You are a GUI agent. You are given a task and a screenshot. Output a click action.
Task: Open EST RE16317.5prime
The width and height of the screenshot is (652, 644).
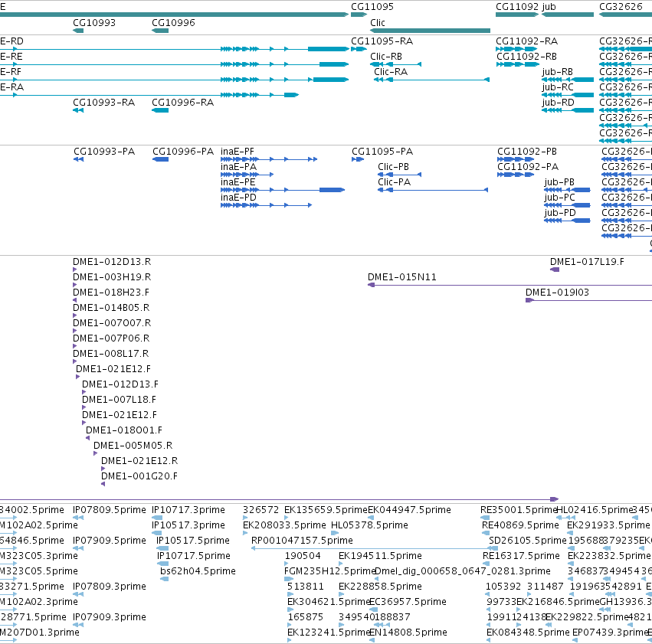tap(487, 564)
